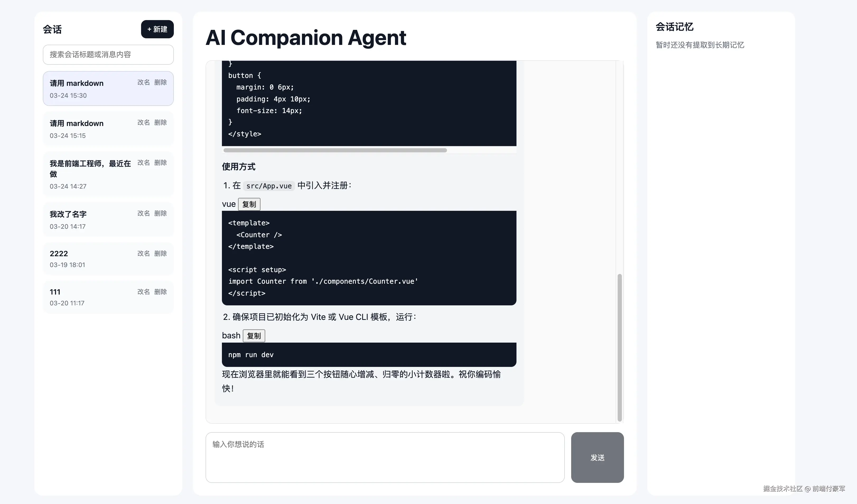The height and width of the screenshot is (504, 857).
Task: Rename the 我改了名字 conversation
Action: tap(143, 213)
